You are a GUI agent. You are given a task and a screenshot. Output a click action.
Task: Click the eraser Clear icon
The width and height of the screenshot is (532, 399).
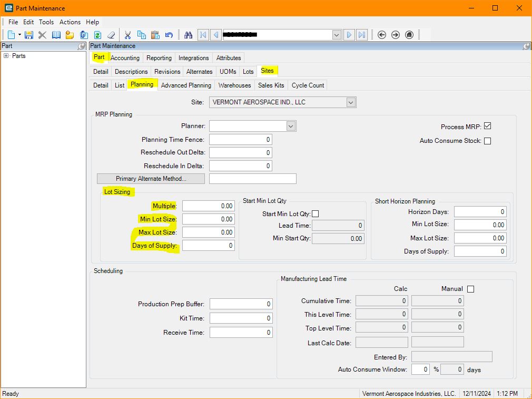point(111,35)
